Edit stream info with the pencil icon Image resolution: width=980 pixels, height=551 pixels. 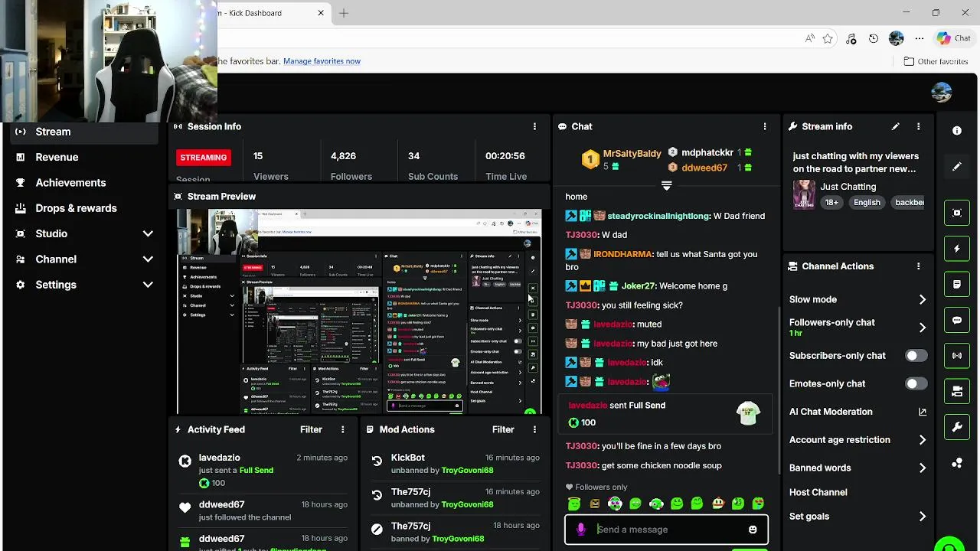coord(895,126)
